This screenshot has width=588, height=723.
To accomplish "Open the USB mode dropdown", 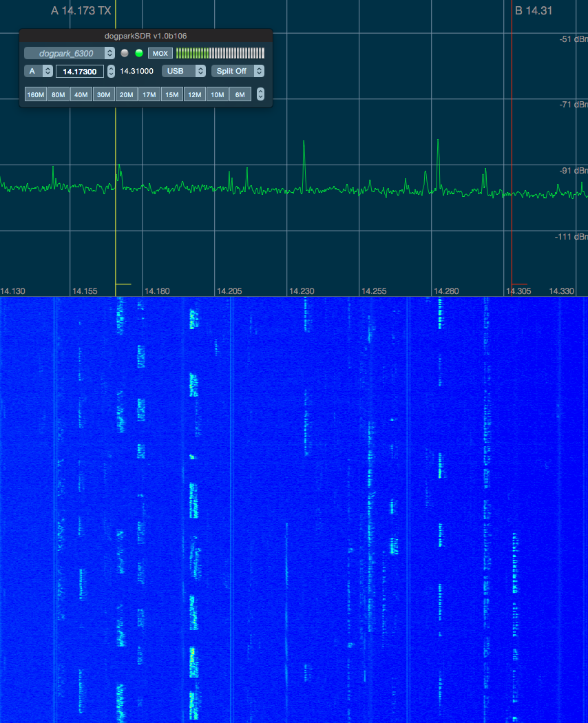I will [x=184, y=71].
